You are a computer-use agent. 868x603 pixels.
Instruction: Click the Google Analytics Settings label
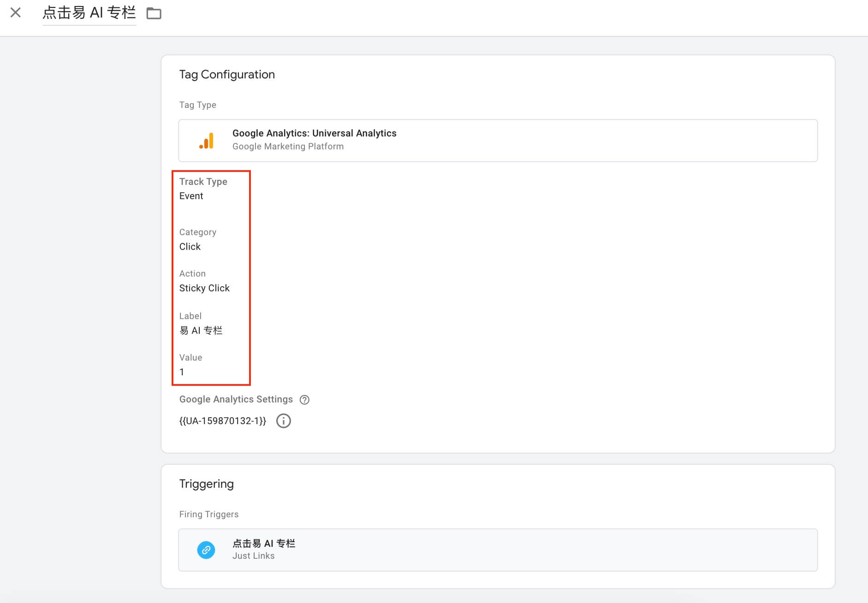click(x=236, y=399)
